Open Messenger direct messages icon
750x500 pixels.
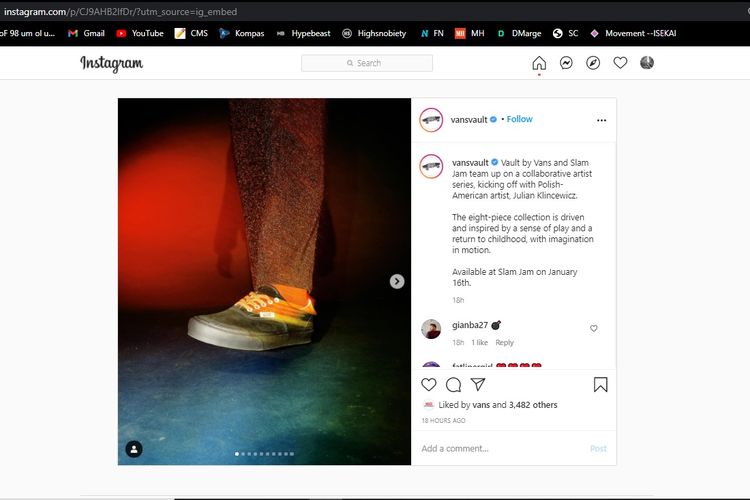pyautogui.click(x=566, y=63)
